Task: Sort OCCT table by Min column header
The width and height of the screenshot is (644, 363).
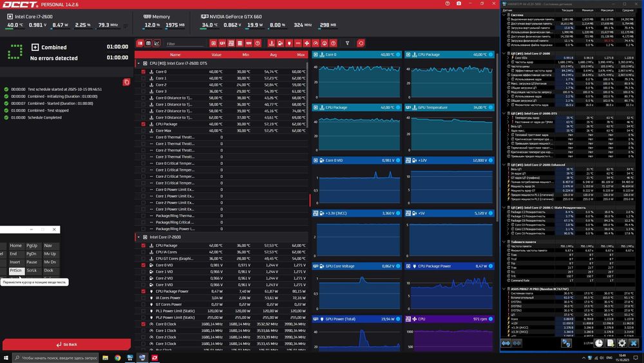Action: coord(245,55)
